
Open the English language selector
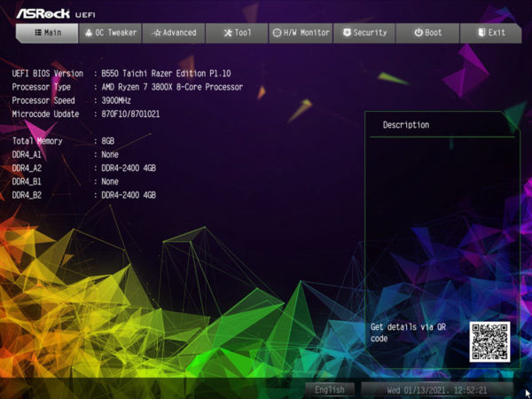[x=330, y=389]
